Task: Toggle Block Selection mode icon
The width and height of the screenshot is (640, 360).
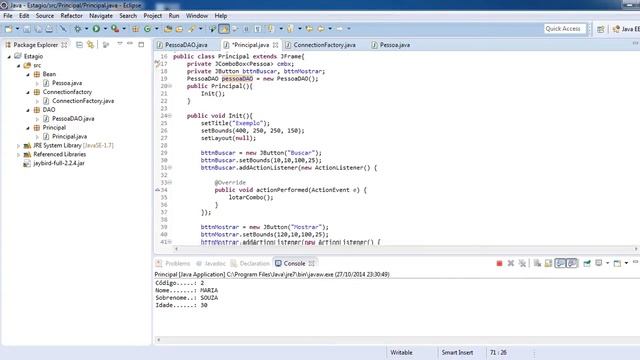Action: click(x=246, y=29)
